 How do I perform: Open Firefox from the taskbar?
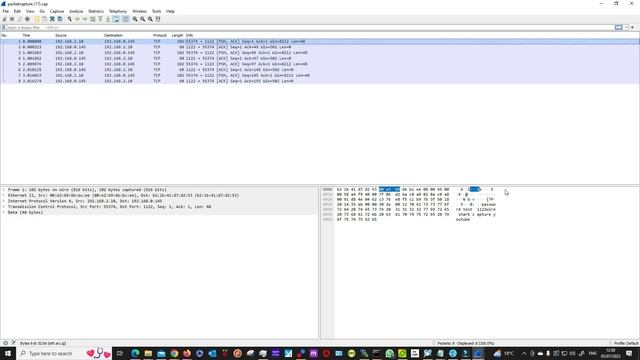click(187, 353)
